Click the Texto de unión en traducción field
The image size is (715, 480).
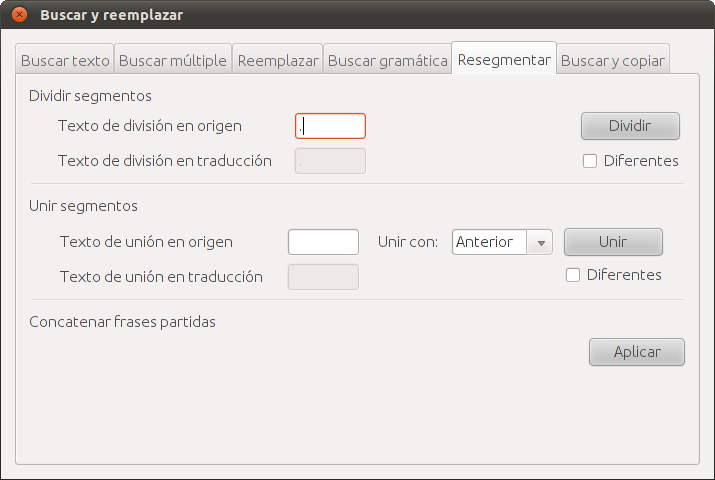click(323, 277)
